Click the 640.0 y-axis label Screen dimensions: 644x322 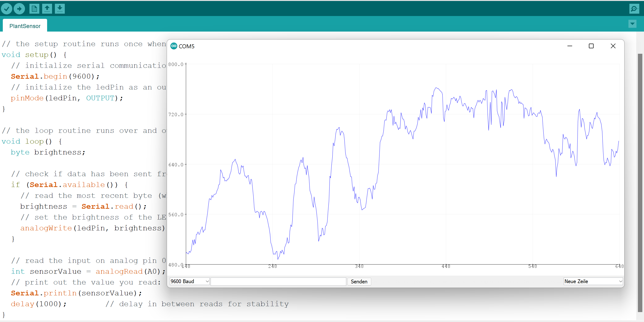176,165
